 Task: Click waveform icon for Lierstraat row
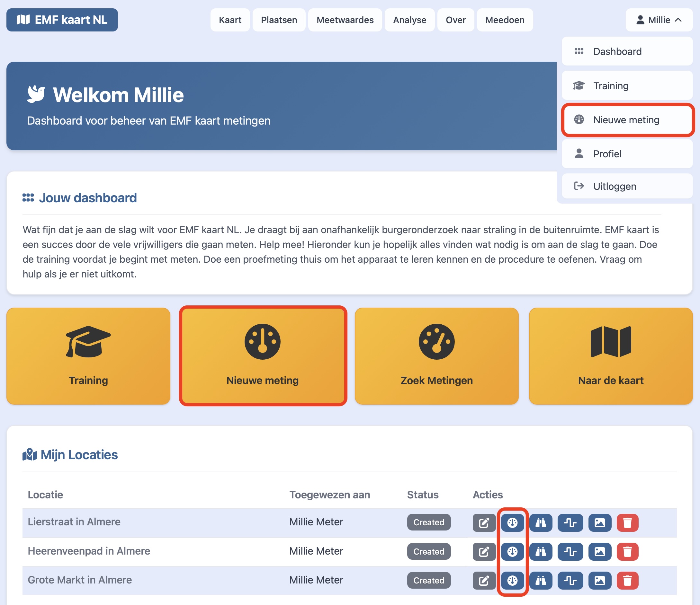point(570,522)
